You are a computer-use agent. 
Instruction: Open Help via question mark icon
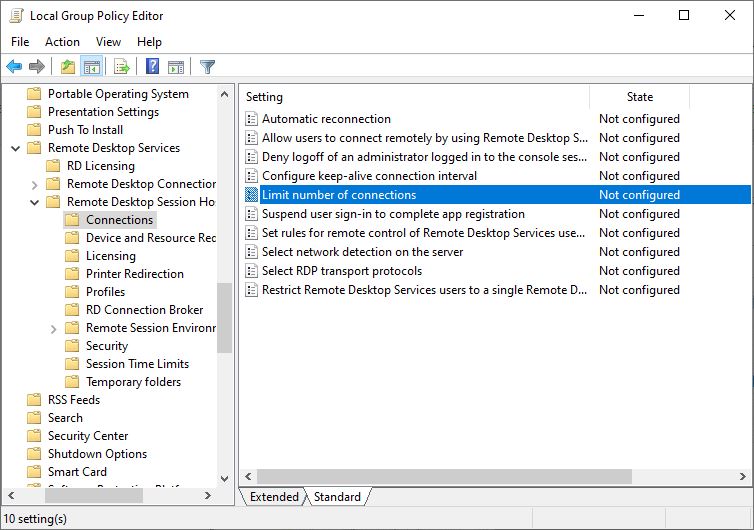(152, 66)
